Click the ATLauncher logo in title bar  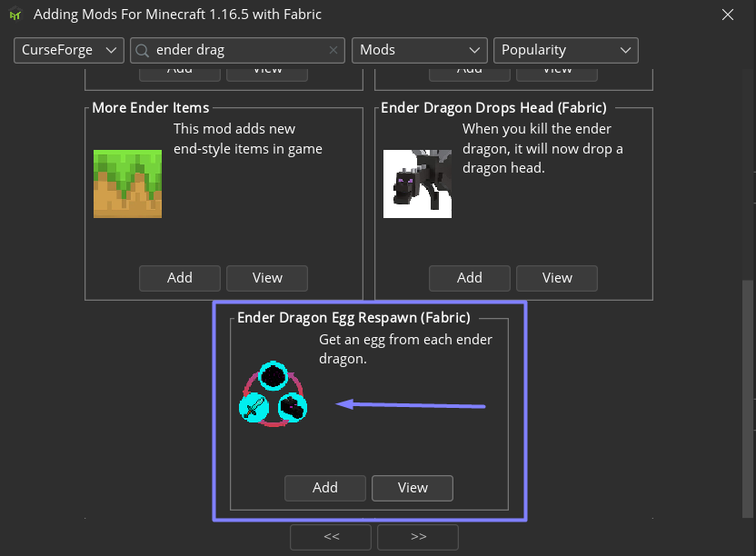15,15
